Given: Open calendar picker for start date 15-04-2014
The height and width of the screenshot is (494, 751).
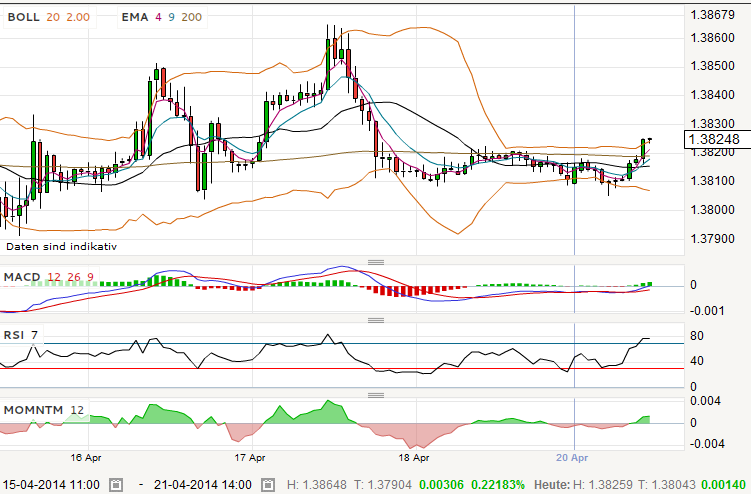Looking at the screenshot, I should point(116,485).
